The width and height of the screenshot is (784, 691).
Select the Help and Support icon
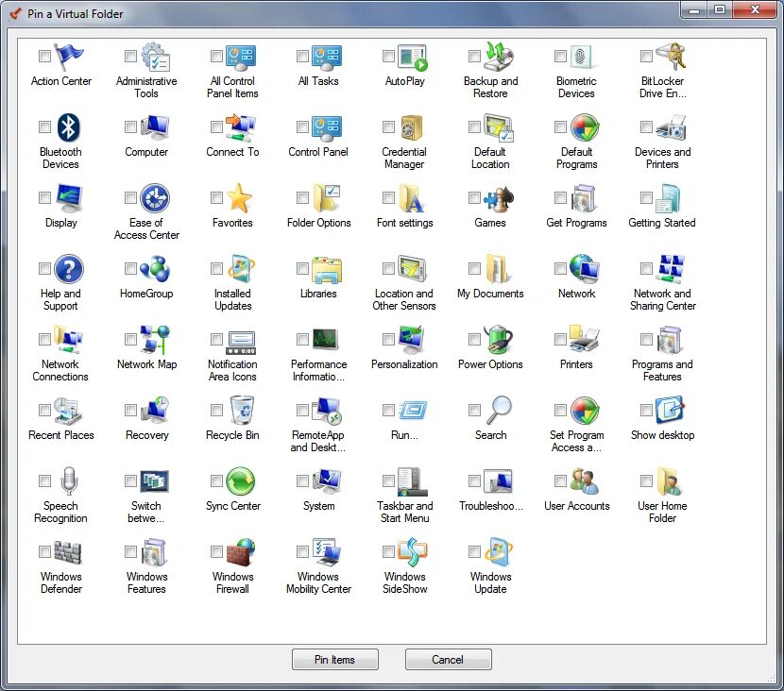point(69,269)
